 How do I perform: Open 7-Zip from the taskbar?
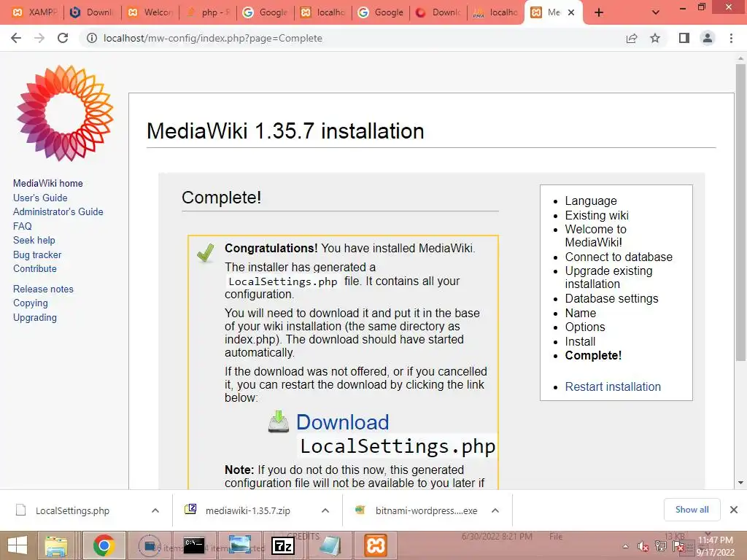[283, 545]
